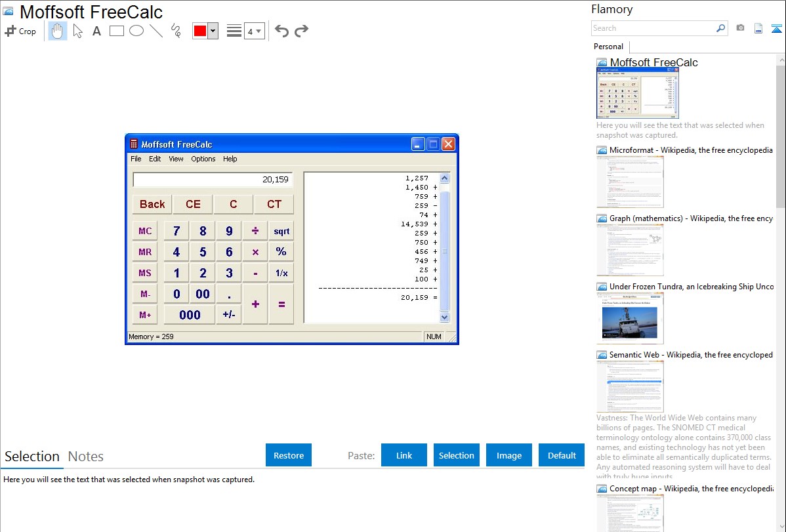Open the Graph (mathematics) snapshot thumbnail
The height and width of the screenshot is (532, 786).
click(630, 250)
